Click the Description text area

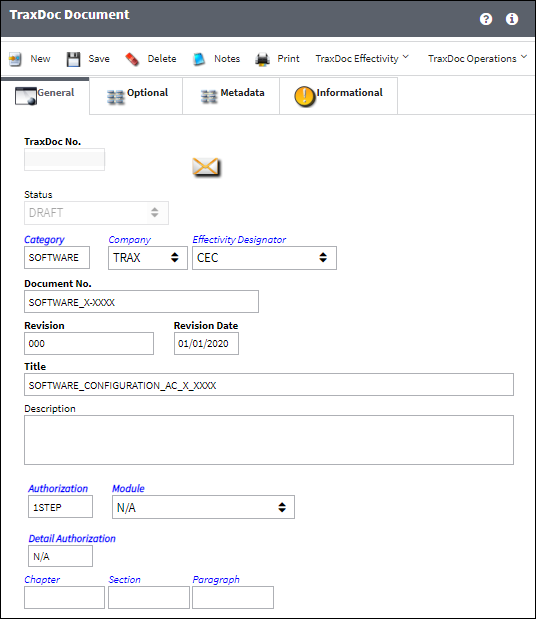[x=269, y=440]
